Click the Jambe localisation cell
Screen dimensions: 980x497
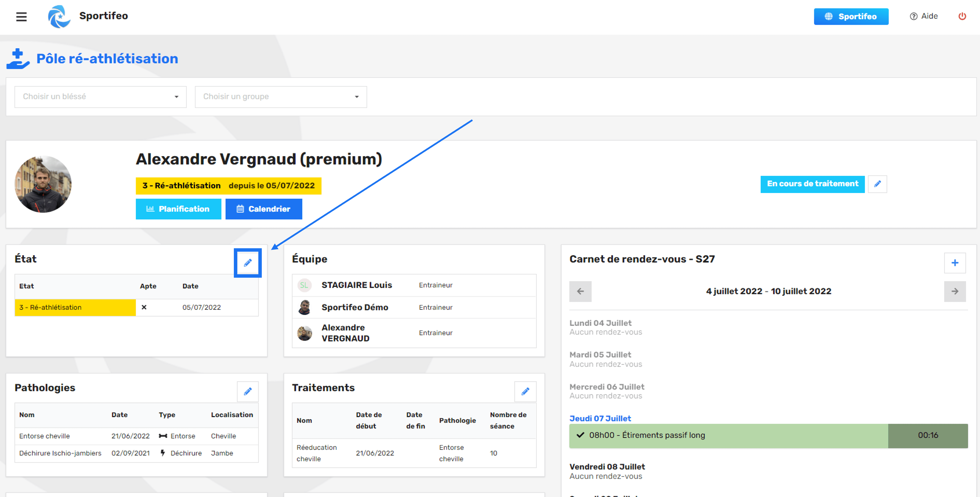coord(222,453)
